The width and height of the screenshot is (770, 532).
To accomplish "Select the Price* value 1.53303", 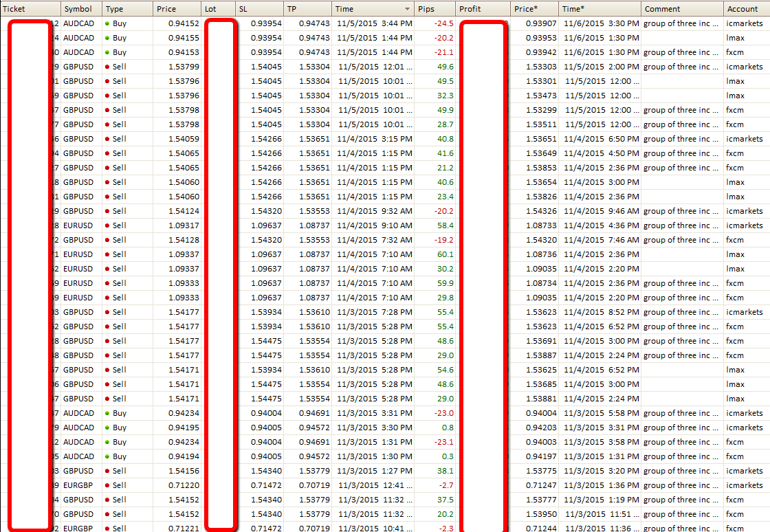I will coord(541,67).
